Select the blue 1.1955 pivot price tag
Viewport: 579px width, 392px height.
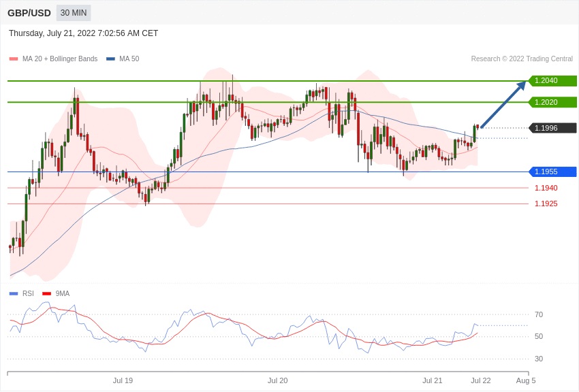pos(552,171)
